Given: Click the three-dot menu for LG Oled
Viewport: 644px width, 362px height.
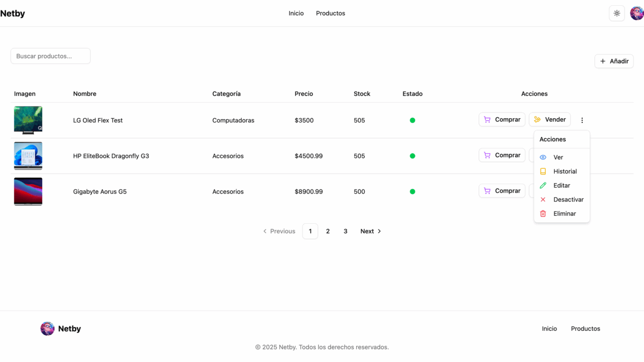Looking at the screenshot, I should [x=582, y=120].
